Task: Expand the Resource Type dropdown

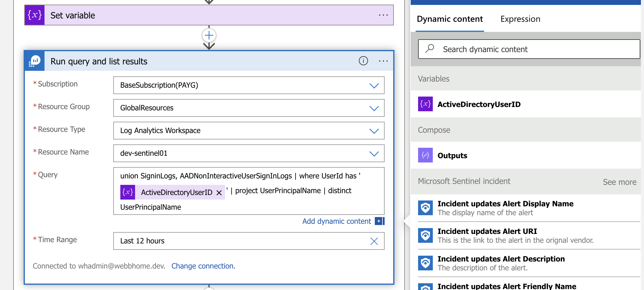Action: pos(374,131)
